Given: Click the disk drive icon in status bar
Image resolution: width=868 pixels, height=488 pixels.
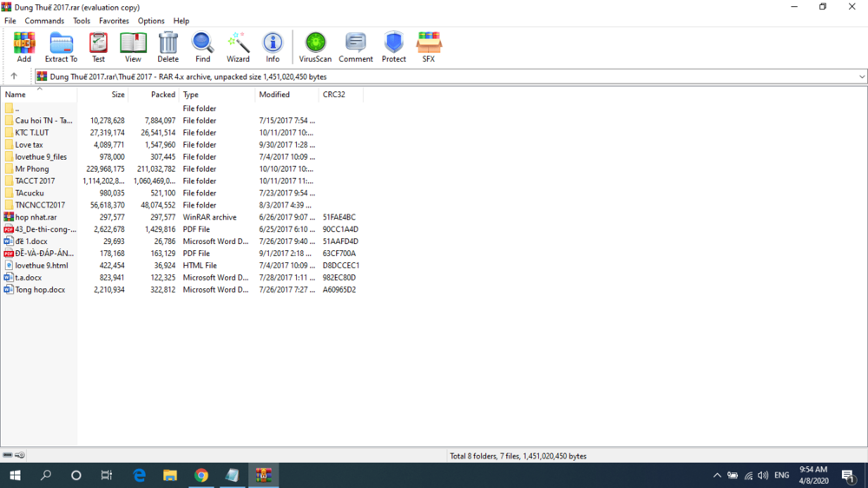Looking at the screenshot, I should coord(7,455).
